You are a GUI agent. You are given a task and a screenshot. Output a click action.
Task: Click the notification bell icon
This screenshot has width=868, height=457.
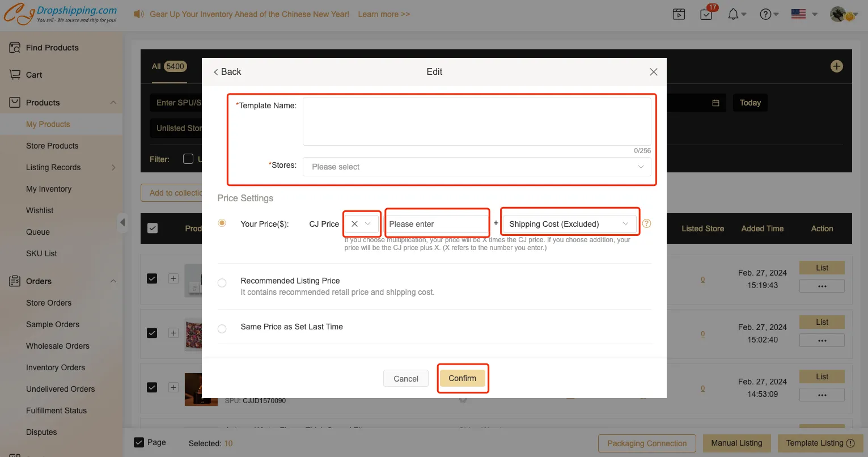tap(733, 14)
